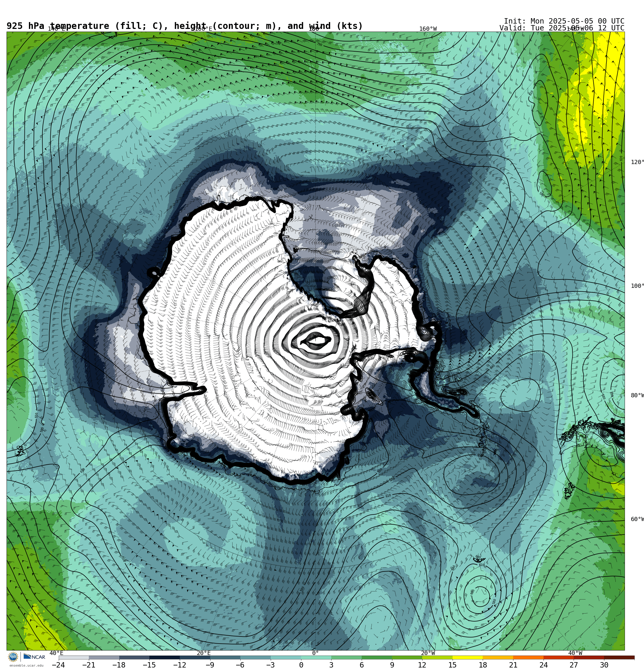Click the 3 colorbar label
The height and width of the screenshot is (669, 644).
tap(331, 665)
